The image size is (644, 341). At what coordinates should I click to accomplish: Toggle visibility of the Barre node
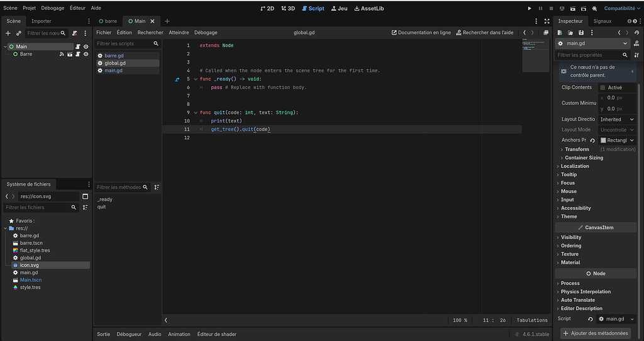86,54
